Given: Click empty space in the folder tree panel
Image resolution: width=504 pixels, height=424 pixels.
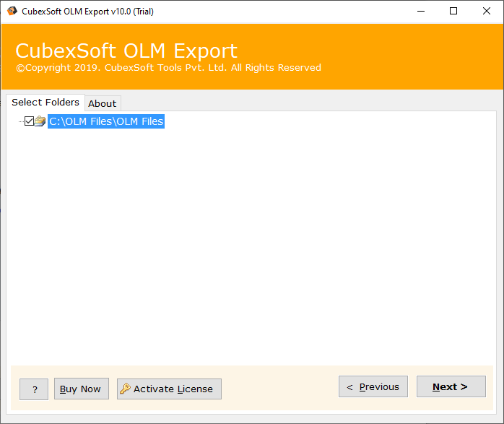Looking at the screenshot, I should click(x=253, y=246).
